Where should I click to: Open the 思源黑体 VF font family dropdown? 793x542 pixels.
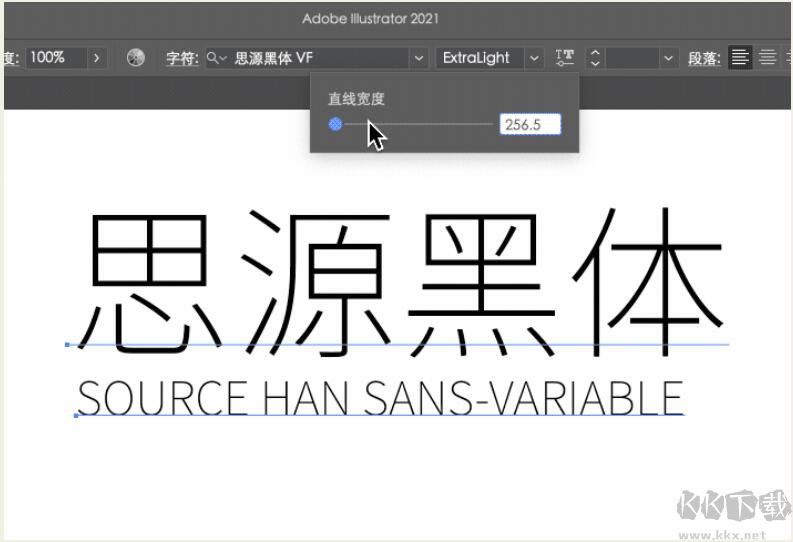click(419, 58)
